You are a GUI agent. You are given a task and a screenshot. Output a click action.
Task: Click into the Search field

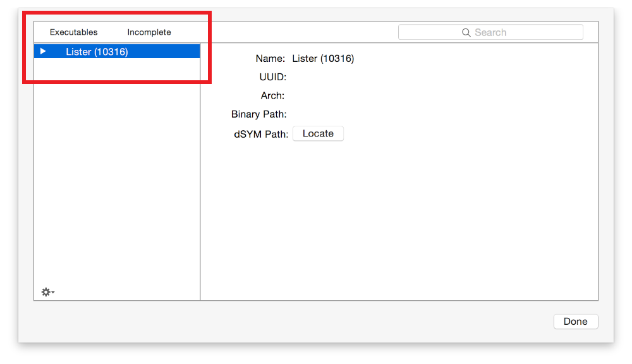pos(490,32)
